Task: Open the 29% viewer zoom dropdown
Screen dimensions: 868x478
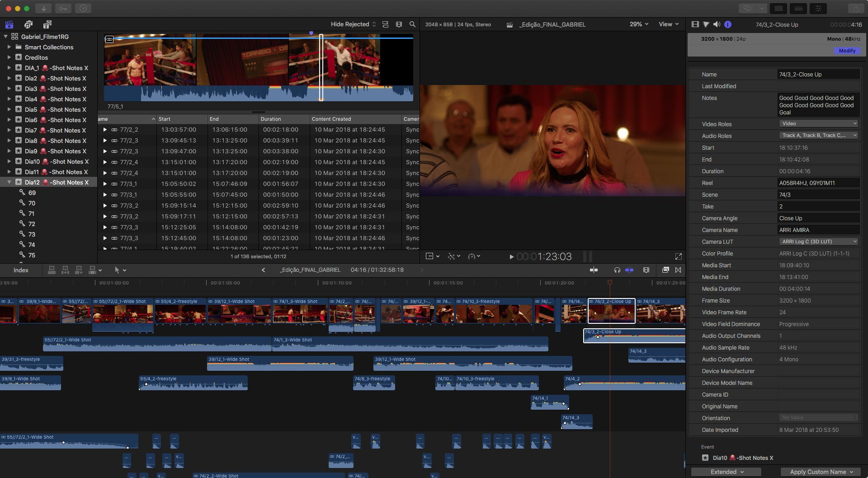Action: coord(639,24)
